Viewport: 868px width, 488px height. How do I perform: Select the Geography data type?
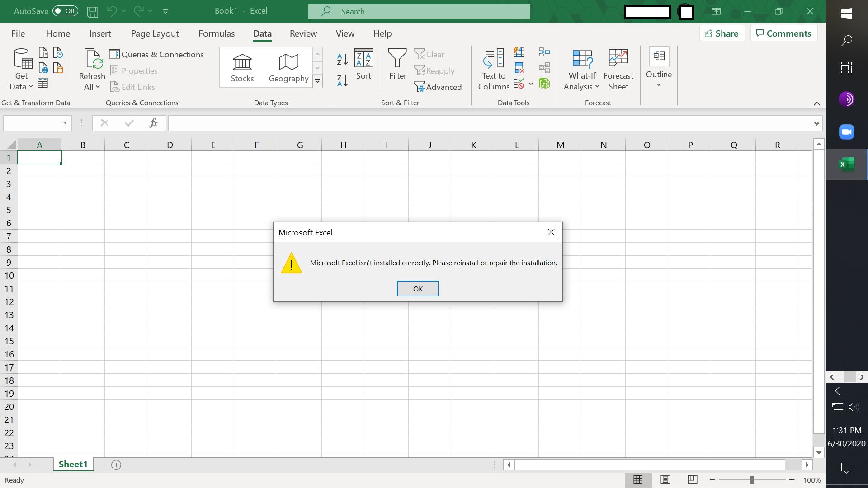point(288,68)
